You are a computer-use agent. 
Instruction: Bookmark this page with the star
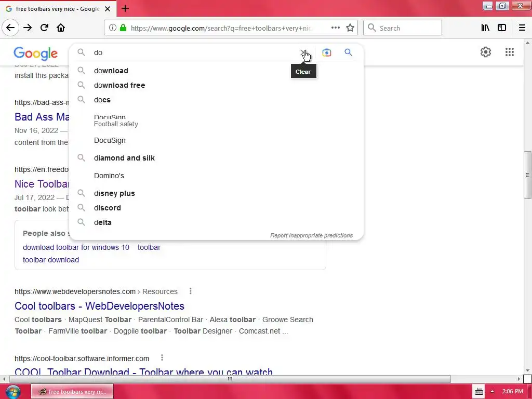pos(350,28)
